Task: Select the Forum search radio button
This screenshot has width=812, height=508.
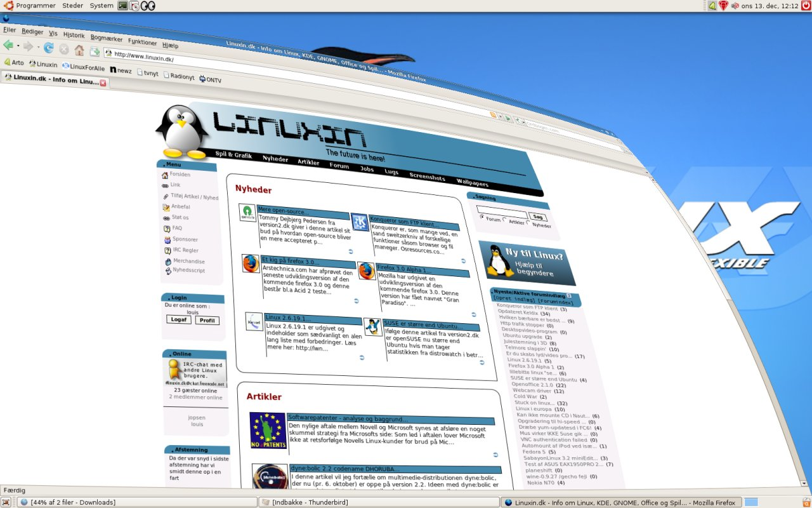Action: point(481,217)
